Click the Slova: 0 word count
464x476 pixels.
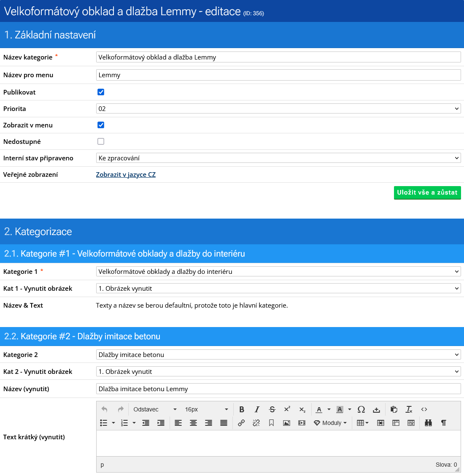446,465
